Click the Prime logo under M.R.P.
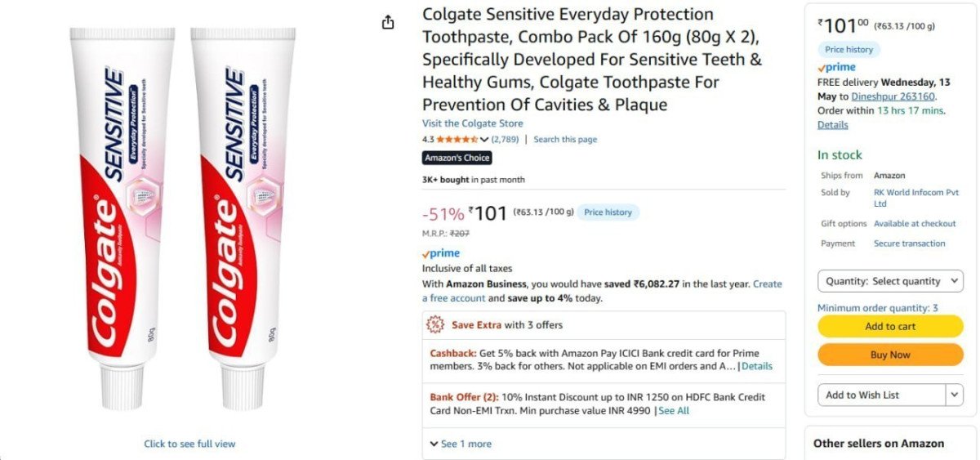Image resolution: width=980 pixels, height=460 pixels. pos(441,253)
